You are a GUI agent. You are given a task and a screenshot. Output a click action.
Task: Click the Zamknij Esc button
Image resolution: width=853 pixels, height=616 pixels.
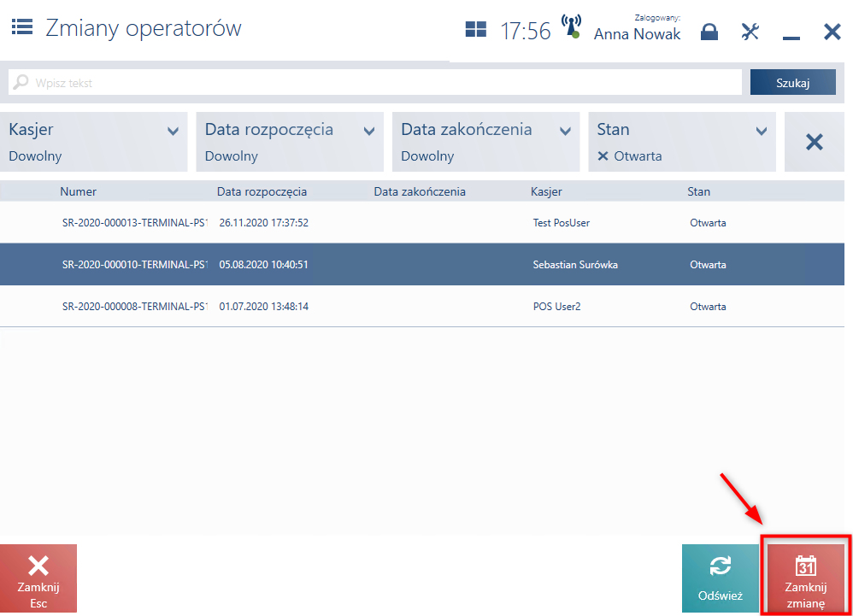click(x=38, y=578)
